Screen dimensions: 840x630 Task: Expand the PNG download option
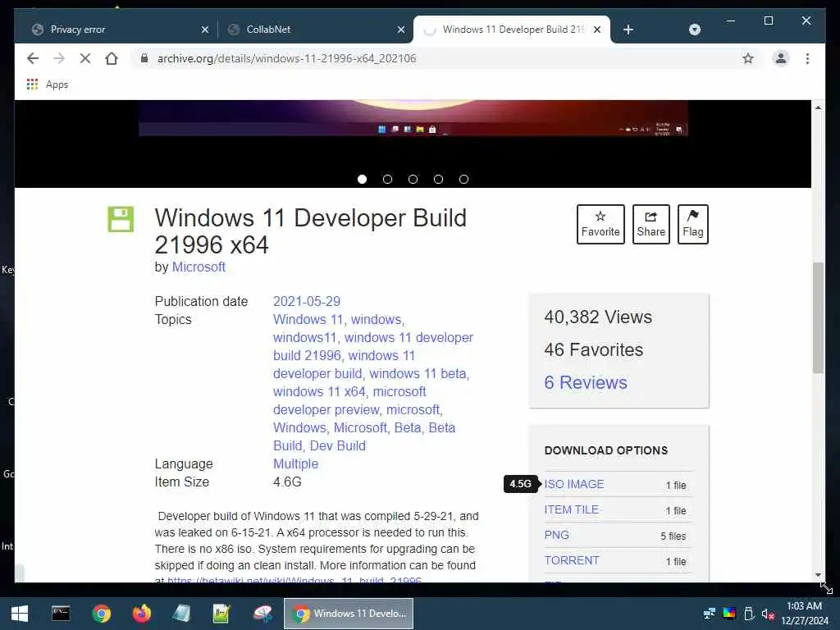point(557,535)
